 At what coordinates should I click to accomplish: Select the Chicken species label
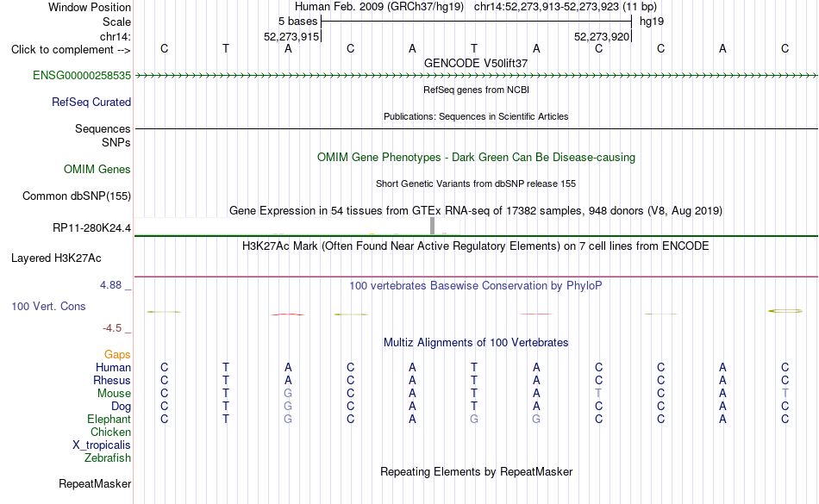coord(110,432)
